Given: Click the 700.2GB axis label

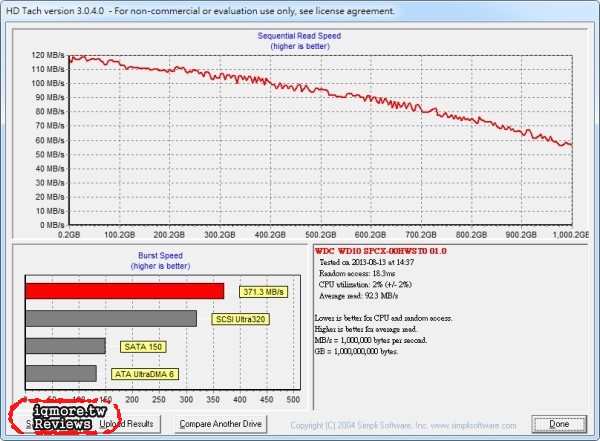Looking at the screenshot, I should (421, 235).
